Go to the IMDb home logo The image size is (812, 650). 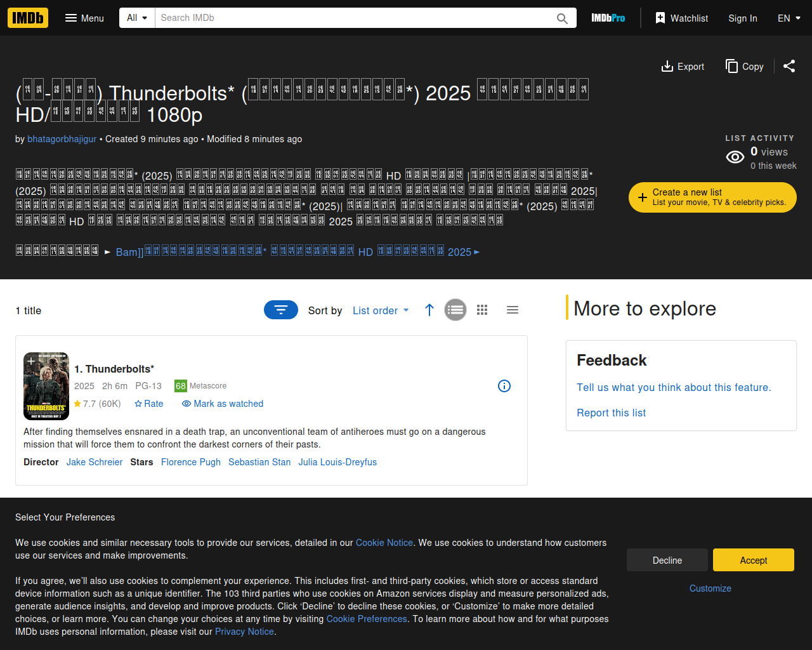tap(28, 18)
